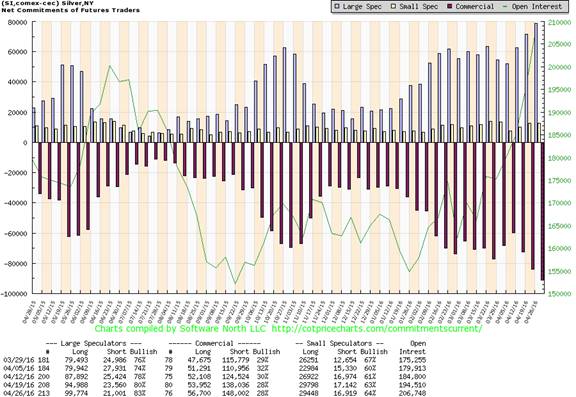Click the tallest Large Spec bar for 04/26/16

(536, 83)
